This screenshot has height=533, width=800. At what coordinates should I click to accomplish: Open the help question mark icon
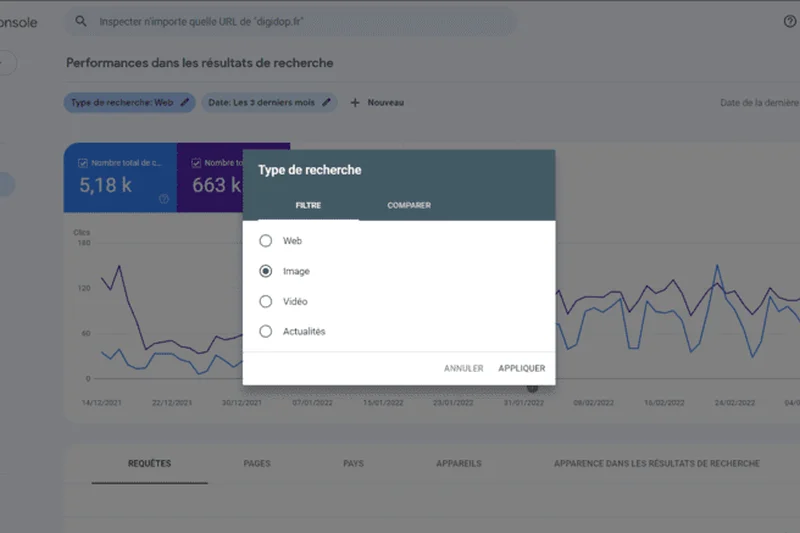pyautogui.click(x=789, y=21)
